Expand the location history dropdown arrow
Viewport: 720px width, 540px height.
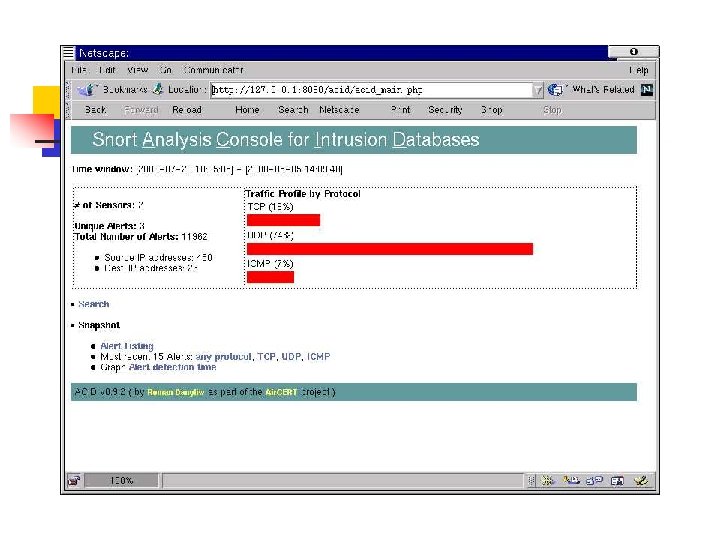tap(538, 90)
